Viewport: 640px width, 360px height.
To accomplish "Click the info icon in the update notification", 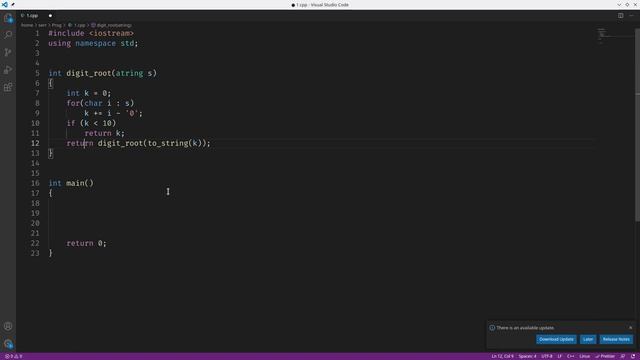I will click(x=492, y=328).
